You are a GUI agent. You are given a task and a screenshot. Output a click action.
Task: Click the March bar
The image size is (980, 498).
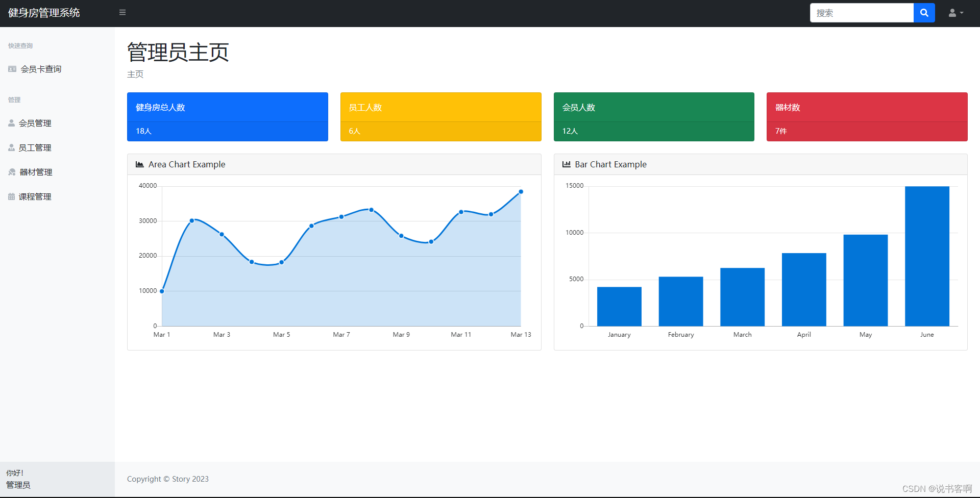(x=743, y=297)
